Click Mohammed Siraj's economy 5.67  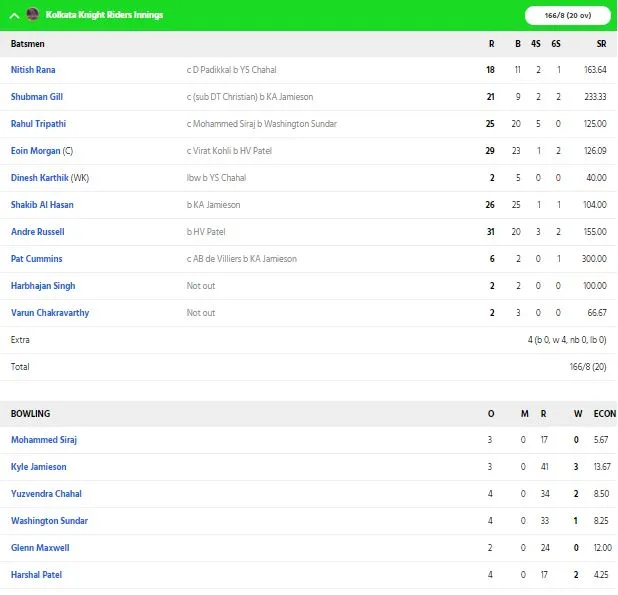601,440
